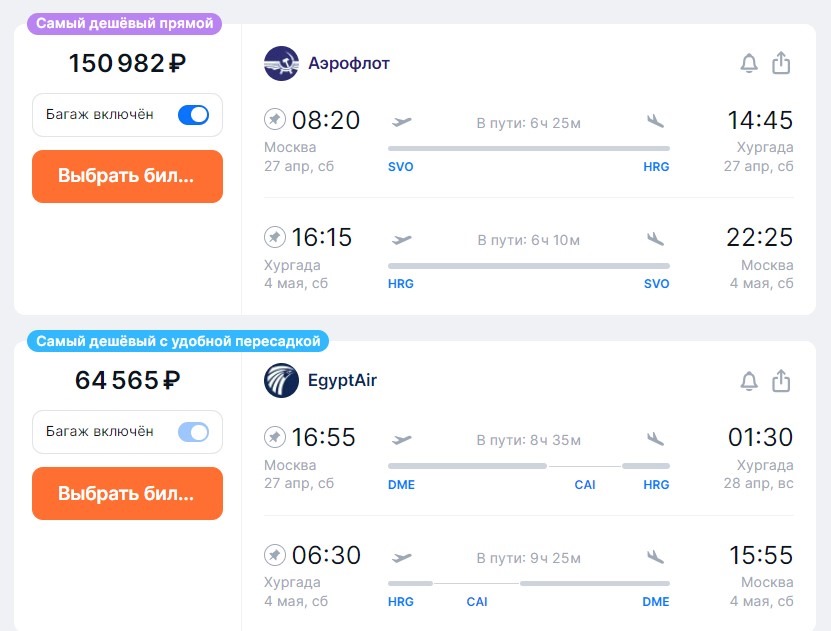Toggle baggage included on the 64 565 ₽ ticket
The height and width of the screenshot is (631, 831).
pos(193,432)
